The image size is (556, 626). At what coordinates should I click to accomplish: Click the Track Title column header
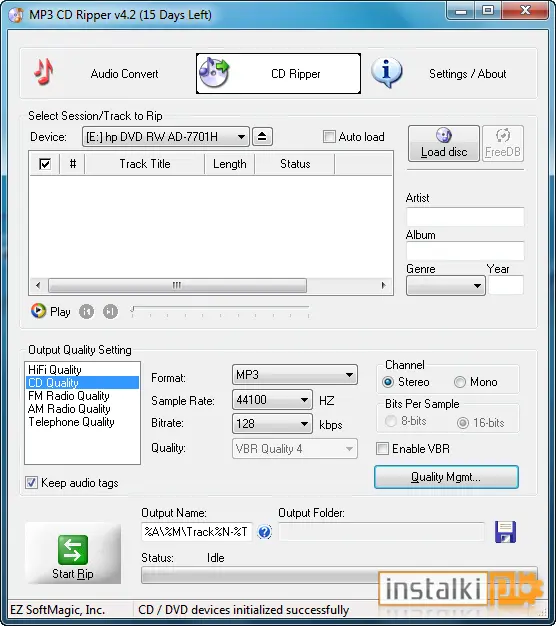[144, 164]
